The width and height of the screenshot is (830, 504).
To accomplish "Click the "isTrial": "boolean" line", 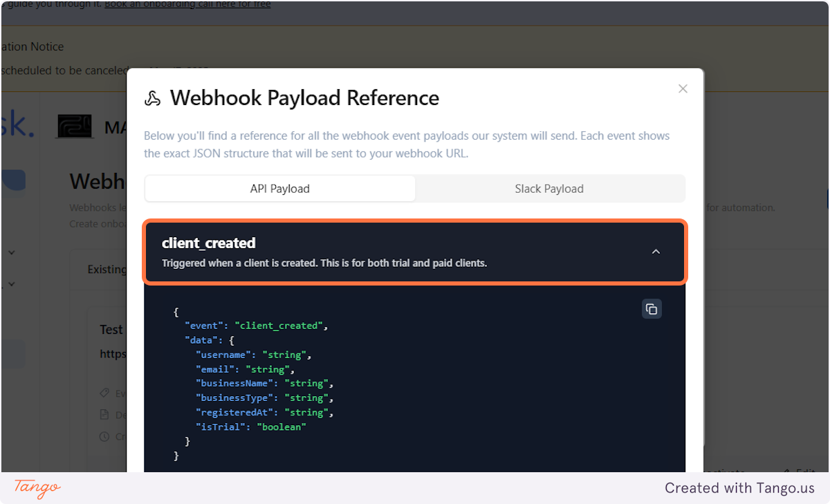I will pos(251,427).
